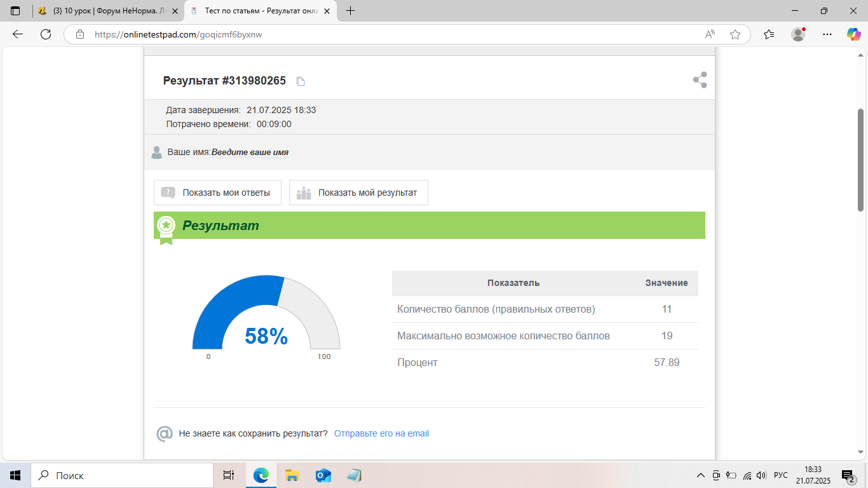
Task: Open the notification center icon
Action: point(848,475)
